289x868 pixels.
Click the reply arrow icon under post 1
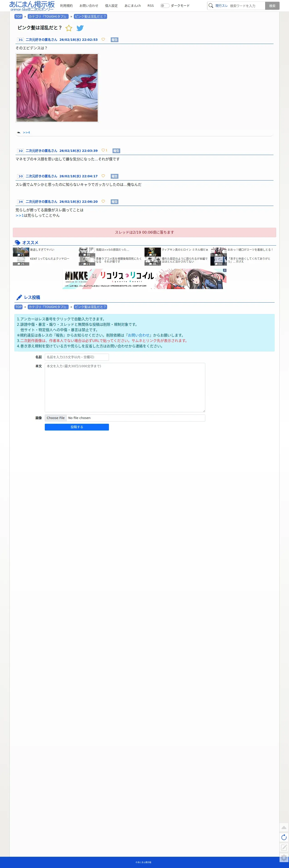(18, 132)
